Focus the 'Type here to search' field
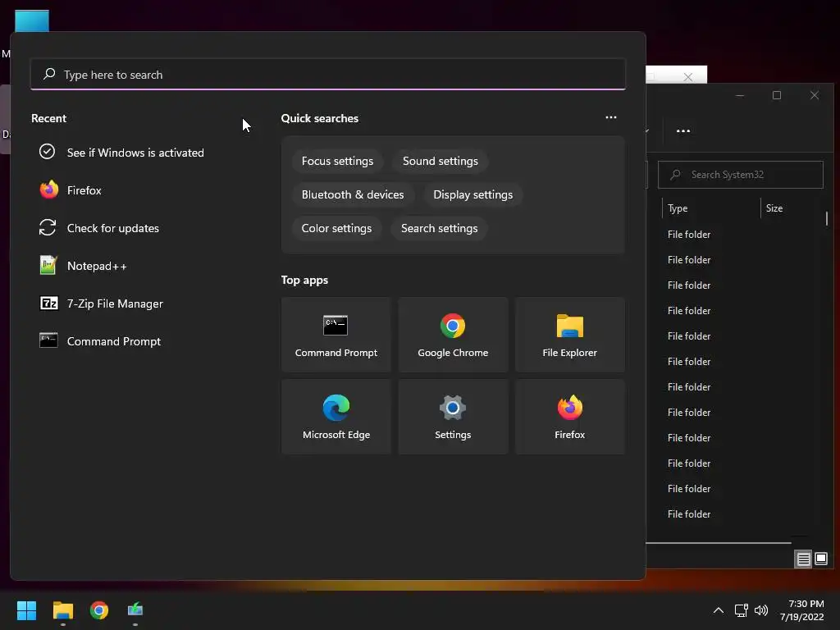This screenshot has height=630, width=840. pos(328,75)
